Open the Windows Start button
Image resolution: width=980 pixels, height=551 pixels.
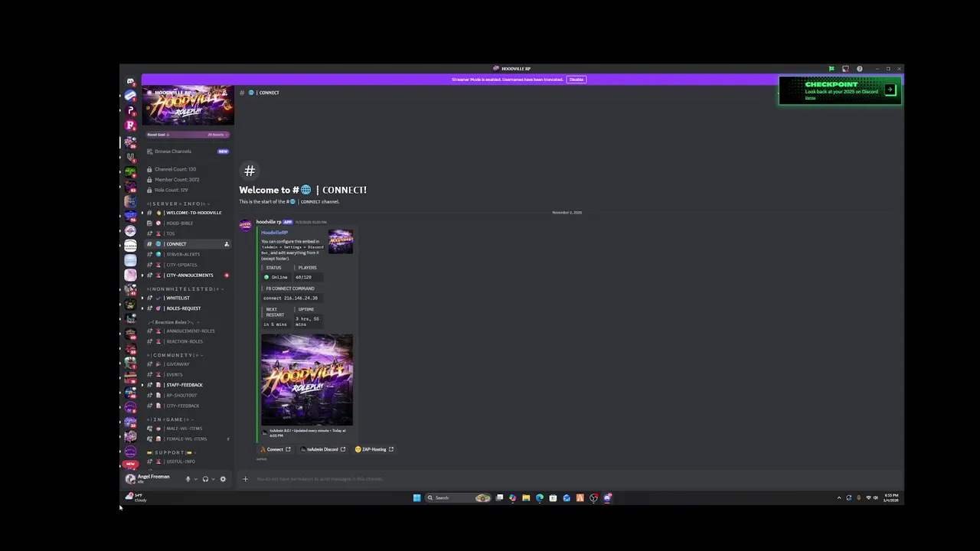point(416,497)
